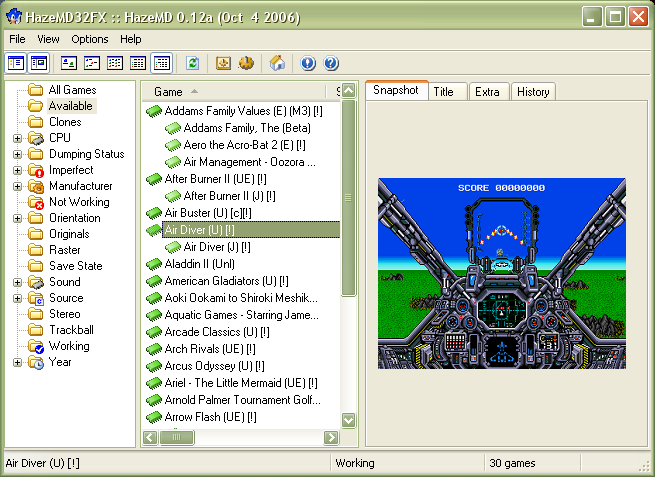
Task: Toggle the screenshot panel toolbar button
Action: point(39,63)
